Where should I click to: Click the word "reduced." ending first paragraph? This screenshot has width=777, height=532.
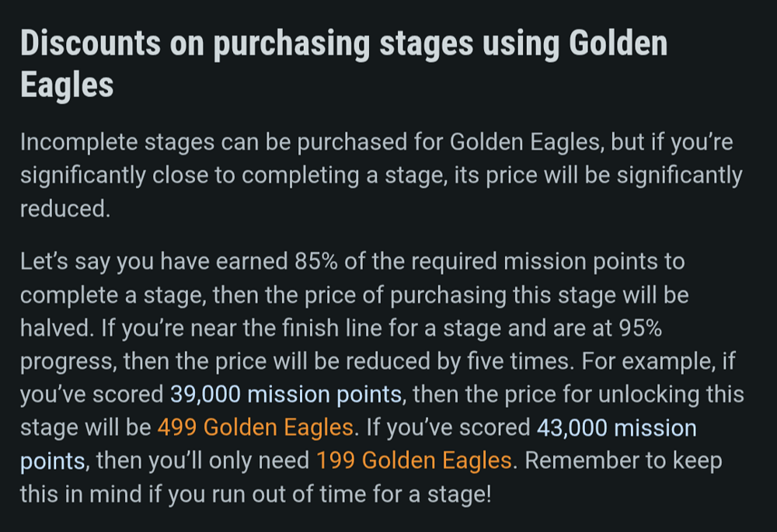pos(65,209)
